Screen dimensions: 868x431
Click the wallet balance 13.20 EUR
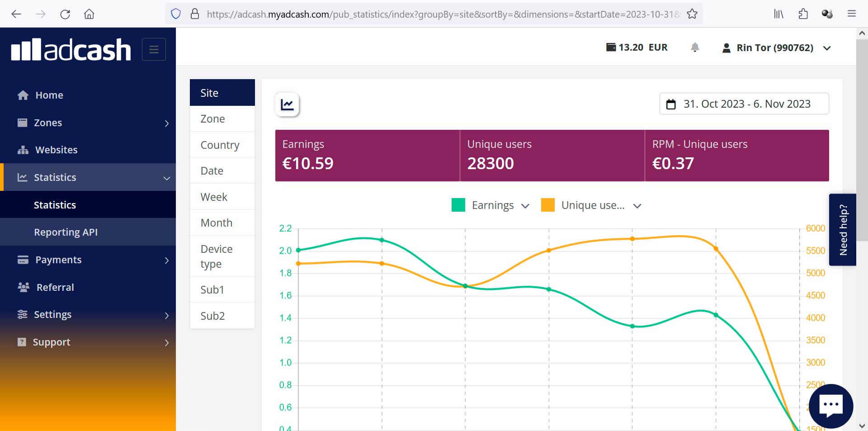[637, 47]
